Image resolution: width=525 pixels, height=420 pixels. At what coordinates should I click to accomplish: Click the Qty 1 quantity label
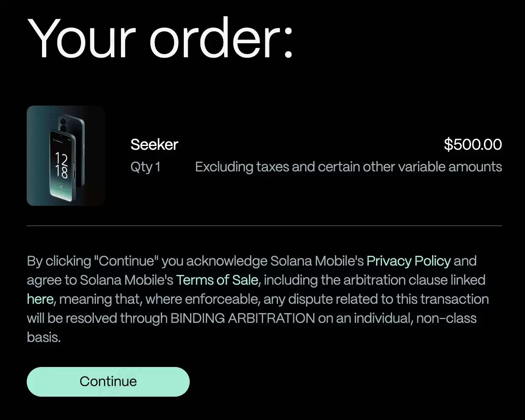(x=145, y=167)
